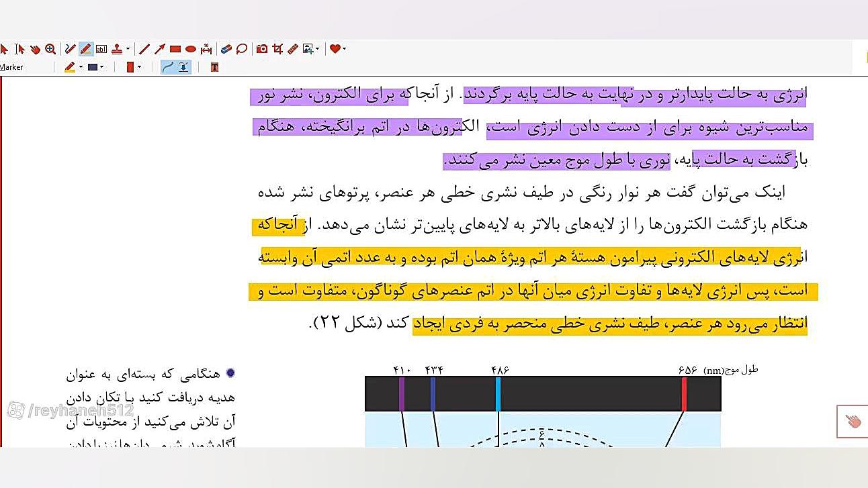Image resolution: width=868 pixels, height=488 pixels.
Task: Pick the ruler measure tool
Action: [x=293, y=49]
